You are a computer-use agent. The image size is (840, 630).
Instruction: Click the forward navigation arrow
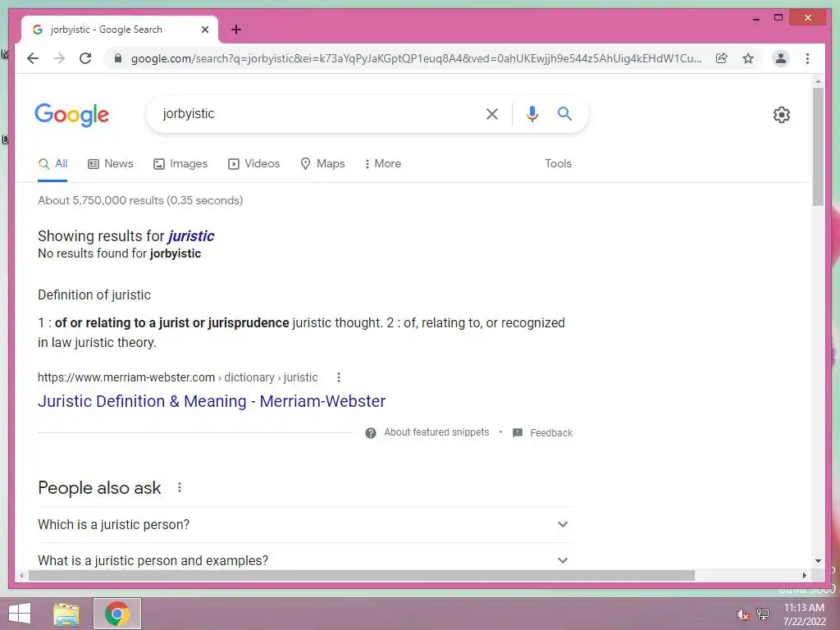pyautogui.click(x=59, y=58)
